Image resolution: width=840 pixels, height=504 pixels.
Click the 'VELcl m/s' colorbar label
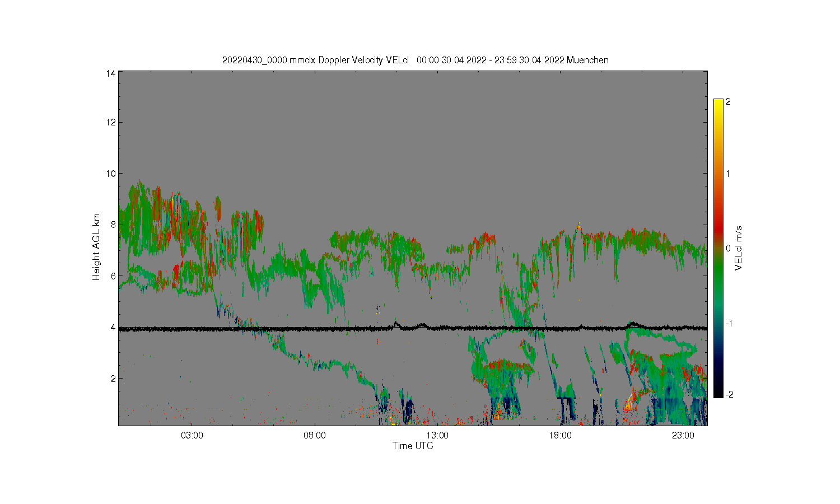point(738,248)
